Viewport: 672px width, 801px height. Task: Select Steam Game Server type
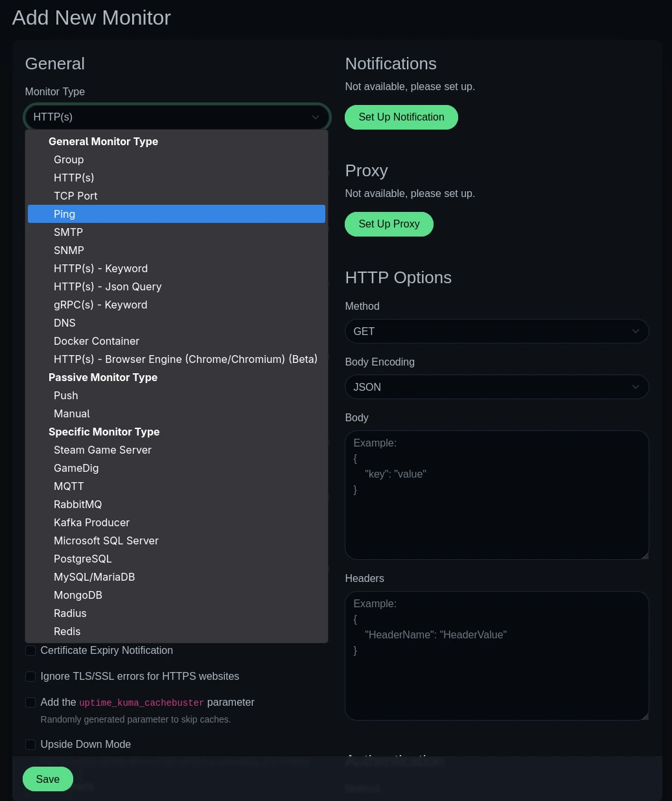102,450
